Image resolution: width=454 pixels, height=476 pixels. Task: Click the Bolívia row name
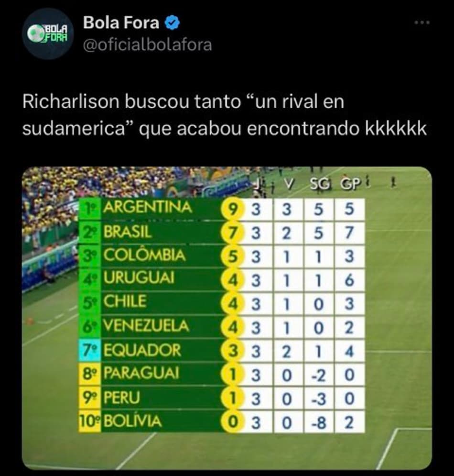[x=132, y=421]
